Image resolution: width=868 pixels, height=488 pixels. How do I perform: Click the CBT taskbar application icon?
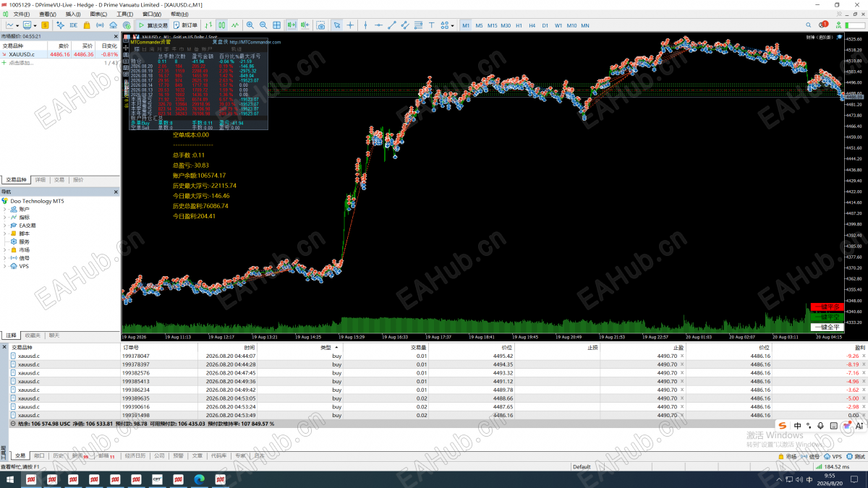tap(157, 479)
